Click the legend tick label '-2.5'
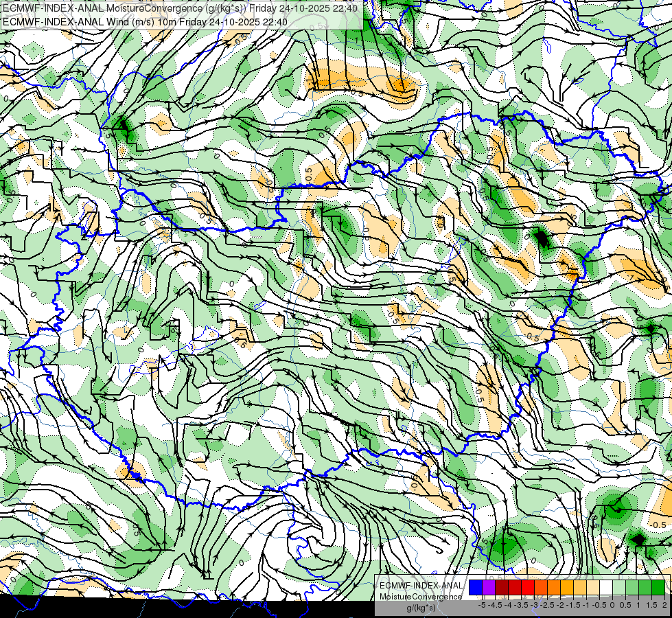The height and width of the screenshot is (618, 672). [x=547, y=605]
